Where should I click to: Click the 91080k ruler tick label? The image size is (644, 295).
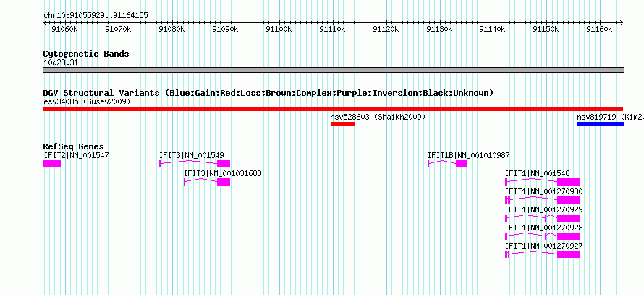coord(171,30)
